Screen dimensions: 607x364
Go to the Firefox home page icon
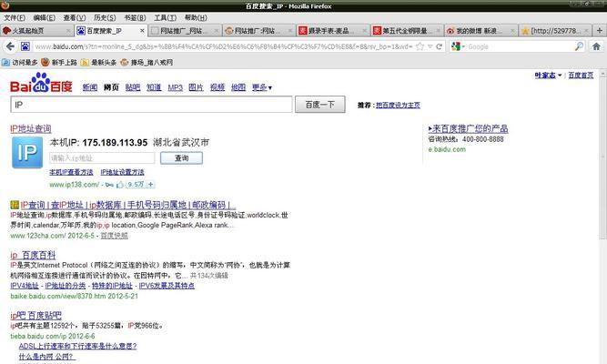[x=597, y=46]
